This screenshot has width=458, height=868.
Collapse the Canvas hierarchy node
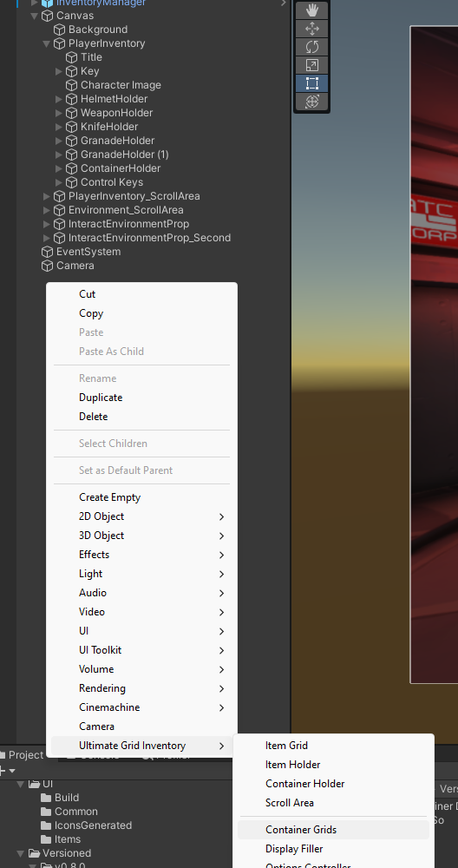point(35,16)
